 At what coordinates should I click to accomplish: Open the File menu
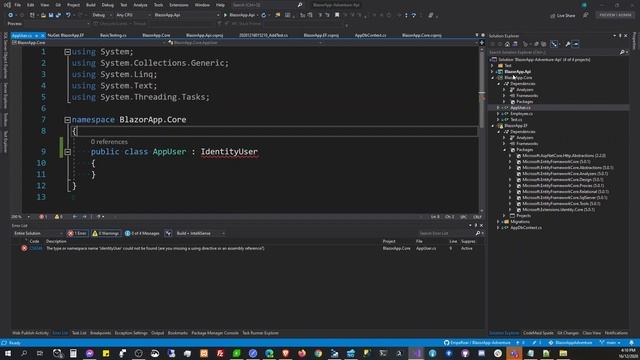(x=17, y=5)
